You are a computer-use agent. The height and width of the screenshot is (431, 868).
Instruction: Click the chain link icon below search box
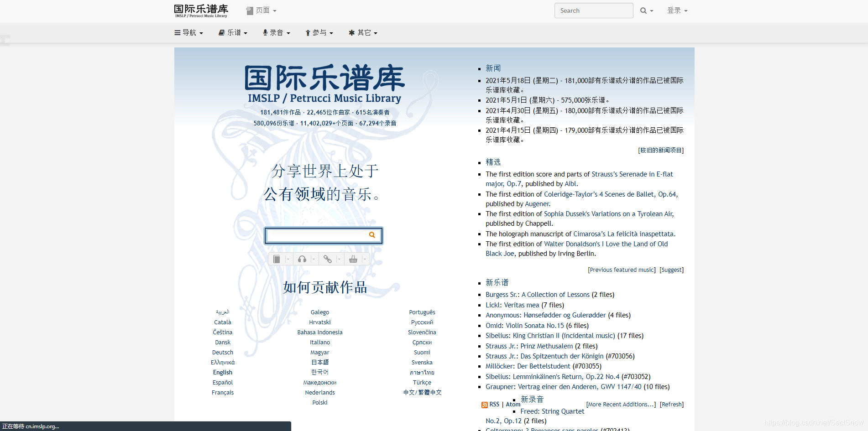[327, 259]
